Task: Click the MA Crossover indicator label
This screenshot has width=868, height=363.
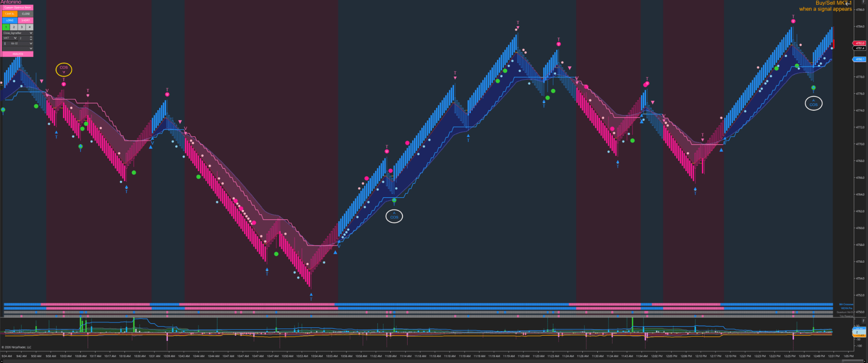Action: pos(846,305)
